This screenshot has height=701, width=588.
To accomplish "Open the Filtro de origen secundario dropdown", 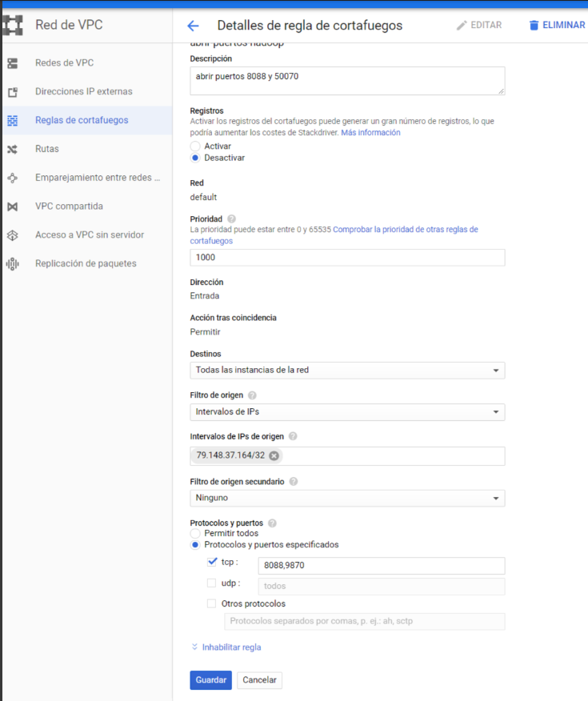I will point(347,499).
